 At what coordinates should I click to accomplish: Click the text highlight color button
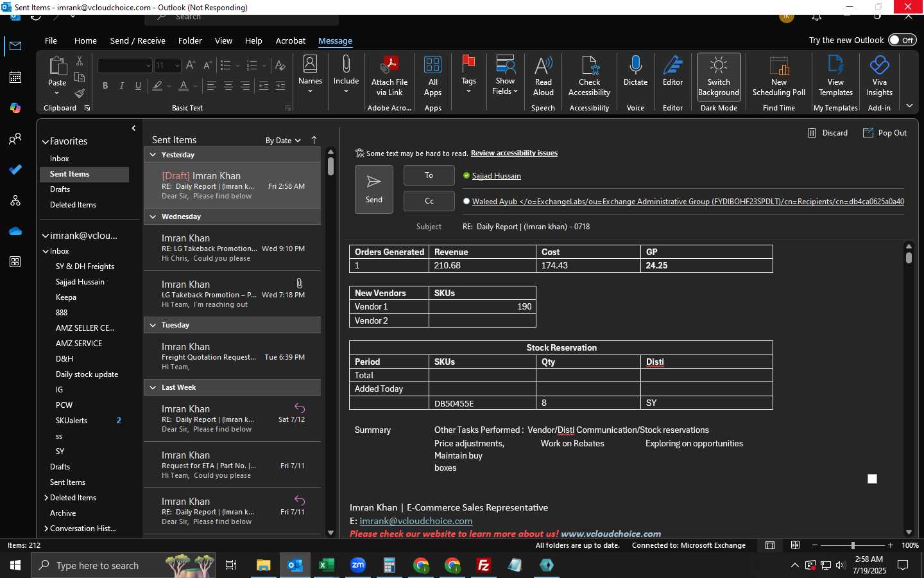point(157,86)
